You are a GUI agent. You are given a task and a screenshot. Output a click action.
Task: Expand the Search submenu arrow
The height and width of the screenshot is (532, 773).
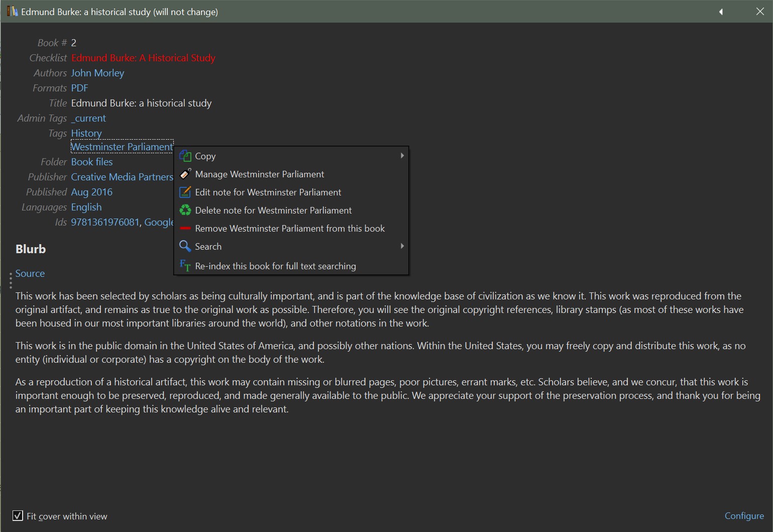402,246
